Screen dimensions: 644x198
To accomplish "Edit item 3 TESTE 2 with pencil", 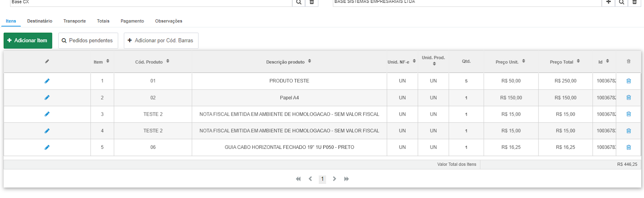I will pyautogui.click(x=47, y=114).
